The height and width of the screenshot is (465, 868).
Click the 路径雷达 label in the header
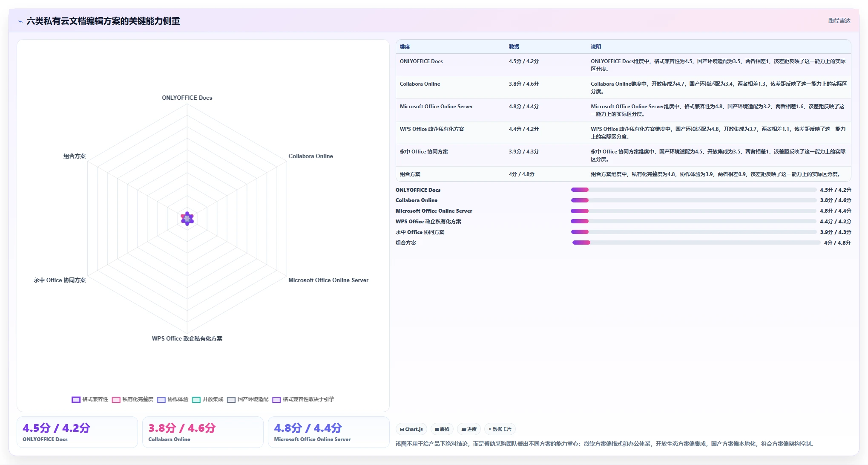(839, 20)
